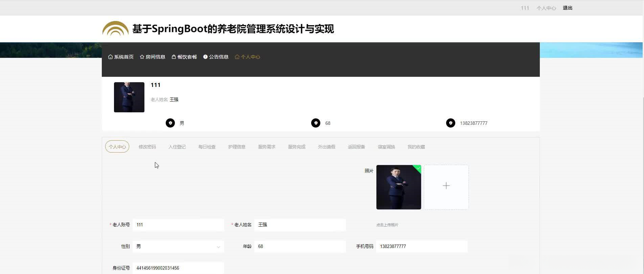Go to the 寝室调换 tab
Image resolution: width=644 pixels, height=274 pixels.
pyautogui.click(x=387, y=147)
